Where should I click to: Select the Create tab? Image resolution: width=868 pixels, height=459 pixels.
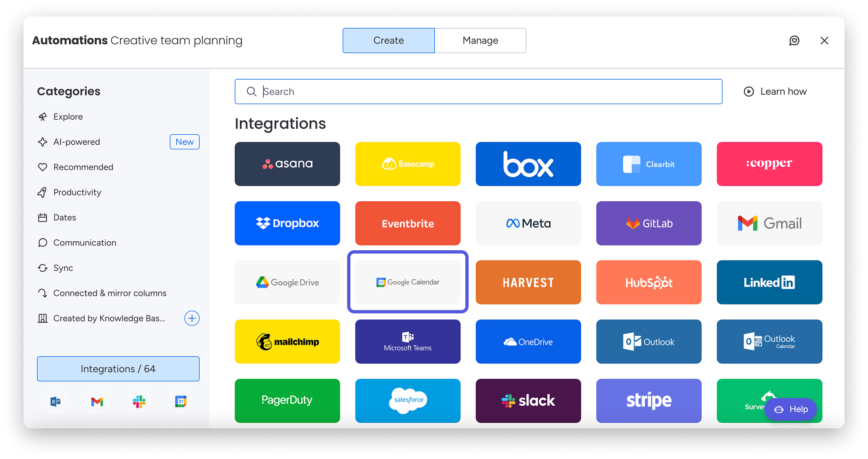(389, 41)
